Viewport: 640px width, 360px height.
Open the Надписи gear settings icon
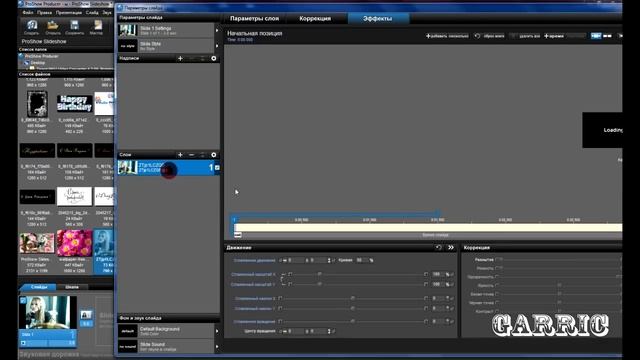pos(213,58)
